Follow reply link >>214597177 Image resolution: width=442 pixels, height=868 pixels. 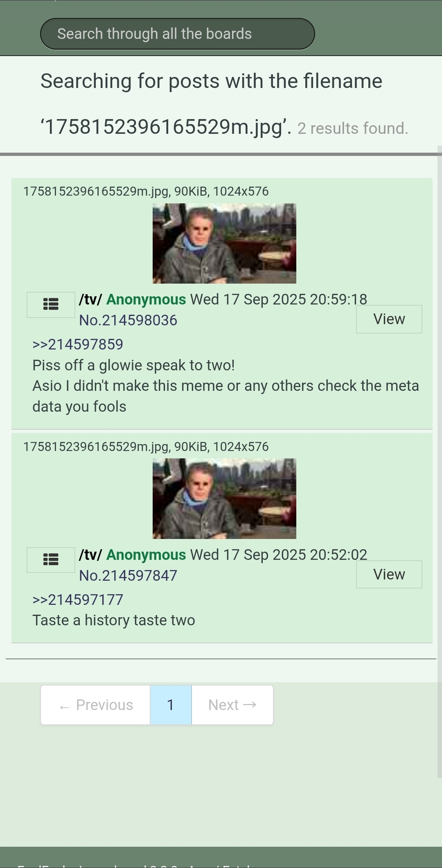(x=78, y=600)
